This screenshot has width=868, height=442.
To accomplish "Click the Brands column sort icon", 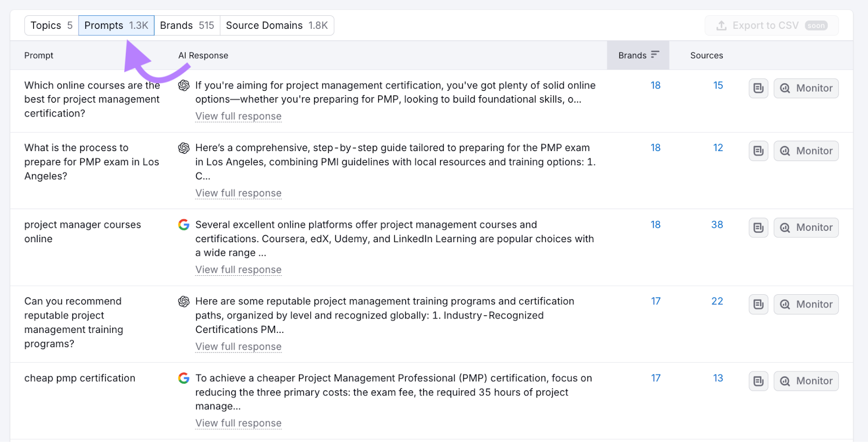I will click(655, 55).
